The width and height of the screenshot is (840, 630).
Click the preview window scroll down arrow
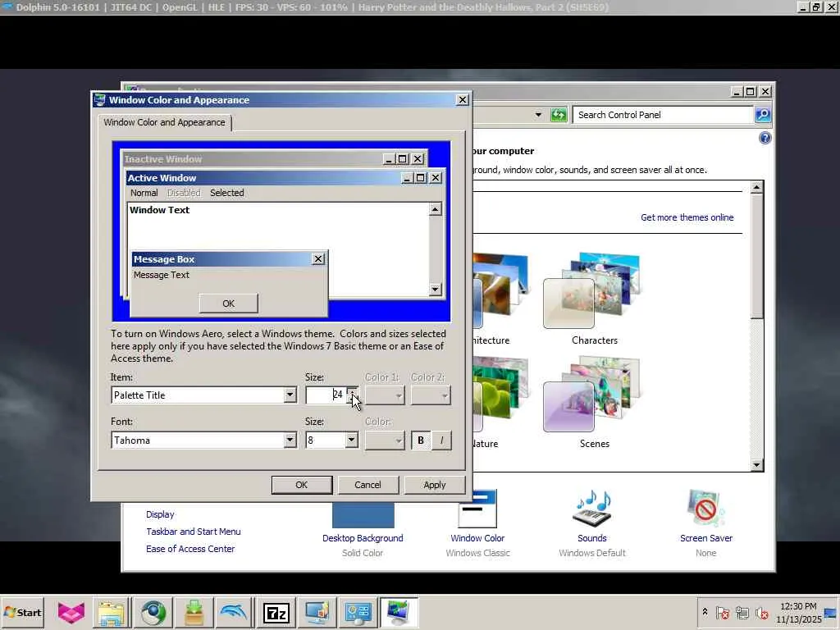pyautogui.click(x=435, y=290)
